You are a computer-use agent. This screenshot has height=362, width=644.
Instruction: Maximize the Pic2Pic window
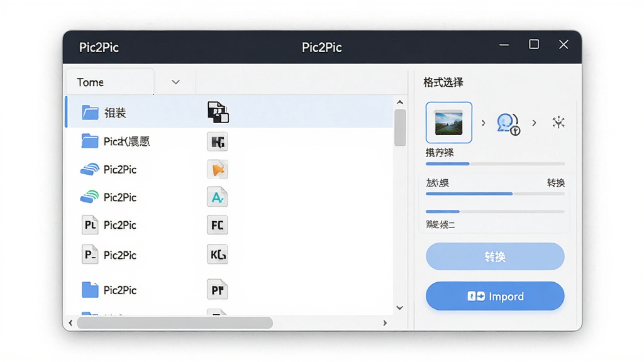pos(534,44)
